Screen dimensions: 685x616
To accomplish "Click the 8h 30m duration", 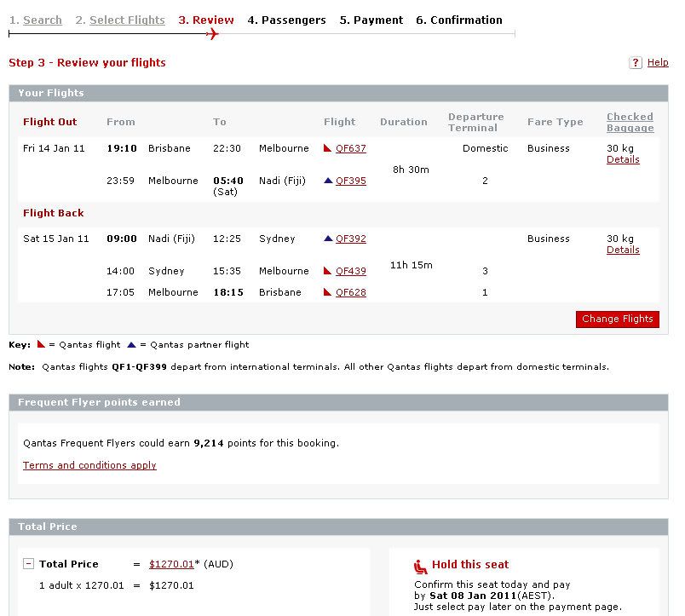I will pos(411,170).
